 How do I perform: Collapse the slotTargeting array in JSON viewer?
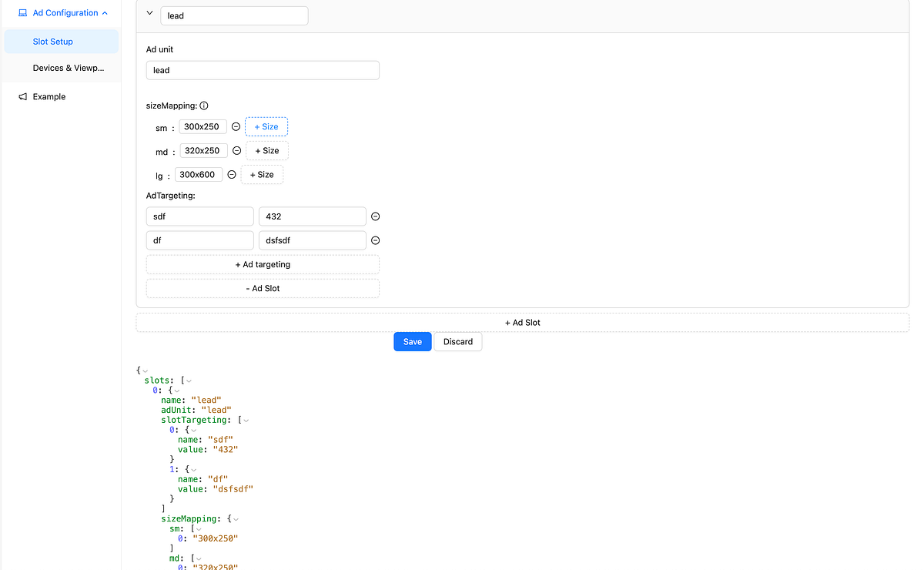click(245, 420)
